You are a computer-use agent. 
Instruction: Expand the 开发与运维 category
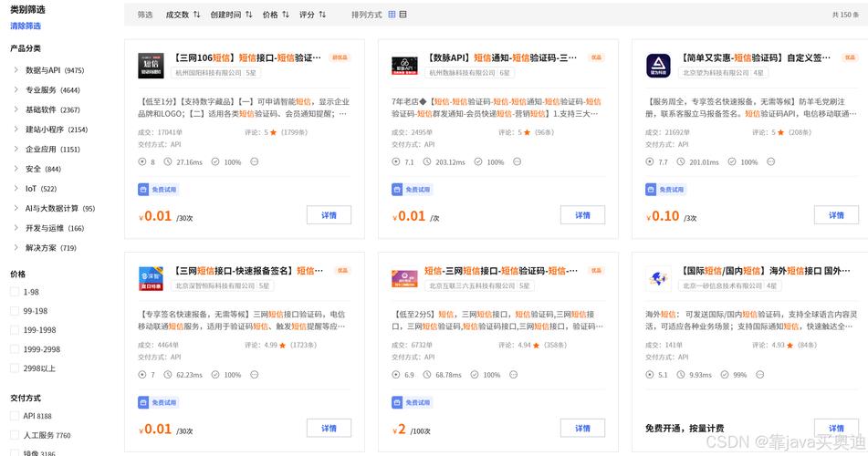[x=16, y=228]
